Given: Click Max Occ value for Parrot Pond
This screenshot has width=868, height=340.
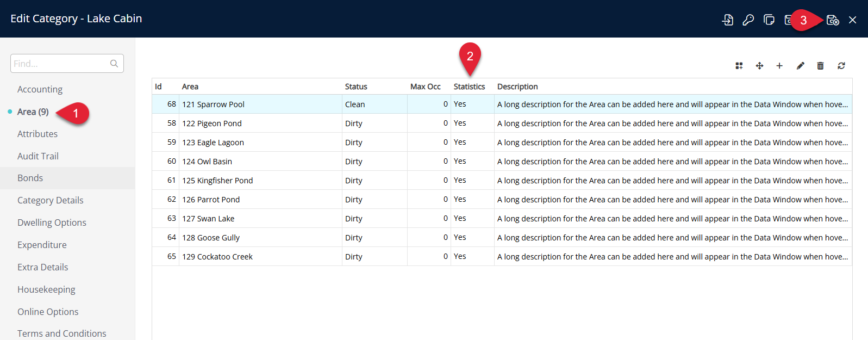Looking at the screenshot, I should pos(446,199).
